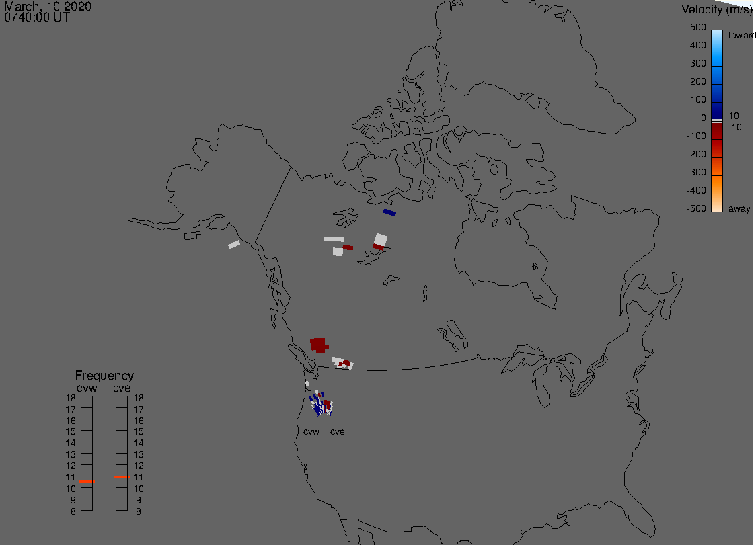Viewport: 756px width, 545px height.
Task: Pick the navy swatch just above the zero band
Action: tap(717, 110)
